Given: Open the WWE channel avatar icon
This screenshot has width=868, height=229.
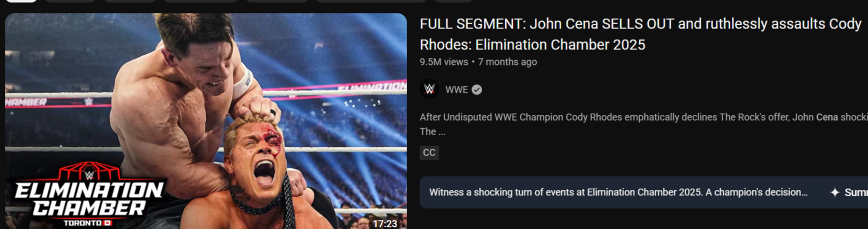Looking at the screenshot, I should [429, 90].
